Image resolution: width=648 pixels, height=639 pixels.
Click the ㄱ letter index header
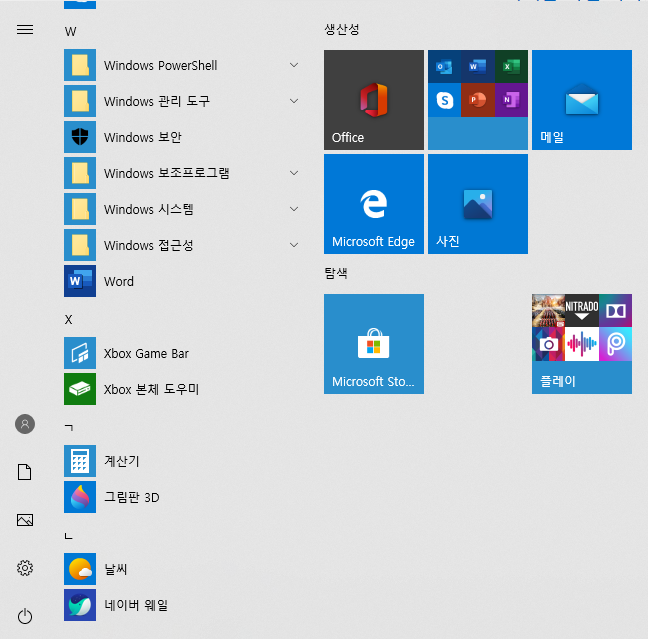pos(69,427)
